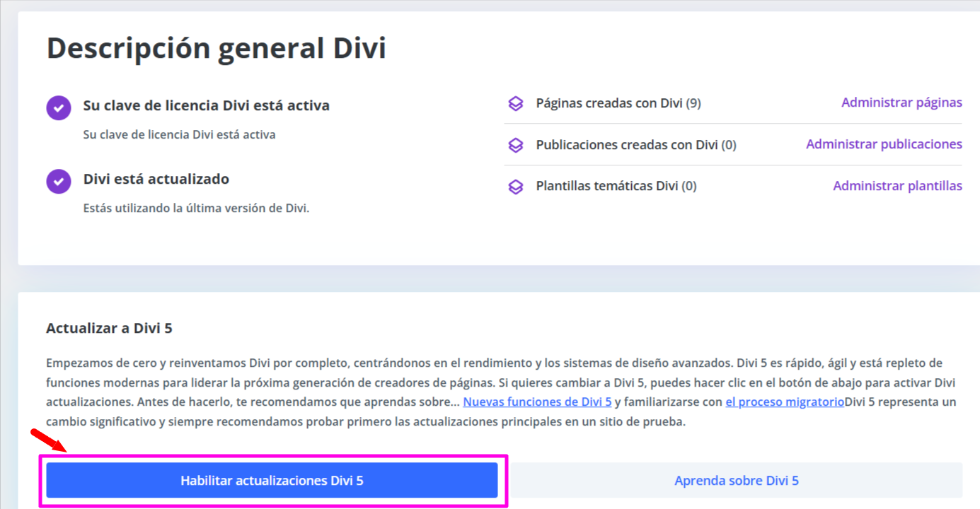This screenshot has width=980, height=509.
Task: Click the Publicaciones creadas con Divi (0) label
Action: click(x=636, y=145)
